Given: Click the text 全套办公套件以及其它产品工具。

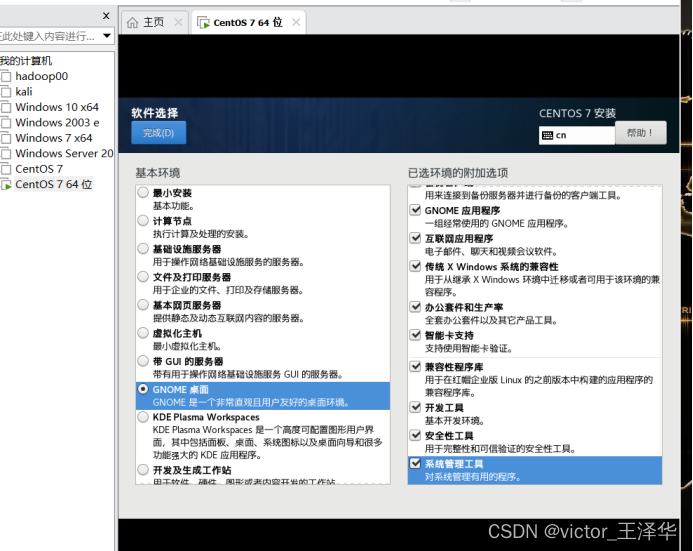Looking at the screenshot, I should coord(491,320).
